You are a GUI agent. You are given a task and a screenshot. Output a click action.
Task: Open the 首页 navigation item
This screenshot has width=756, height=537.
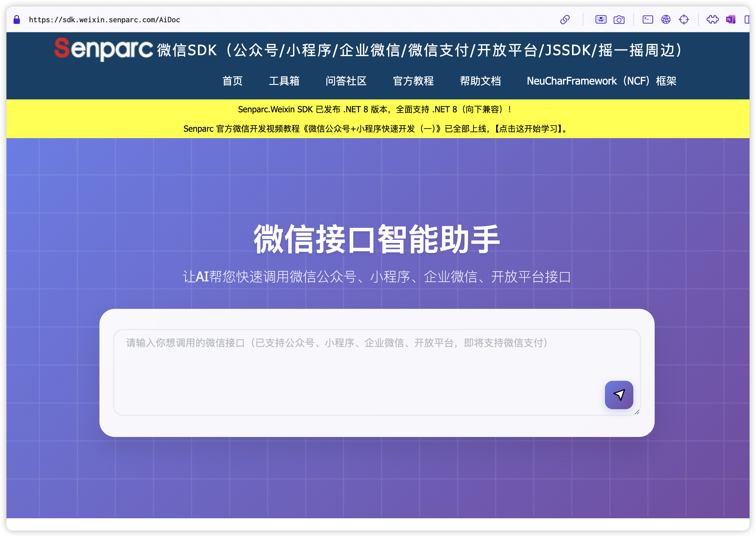pyautogui.click(x=232, y=81)
